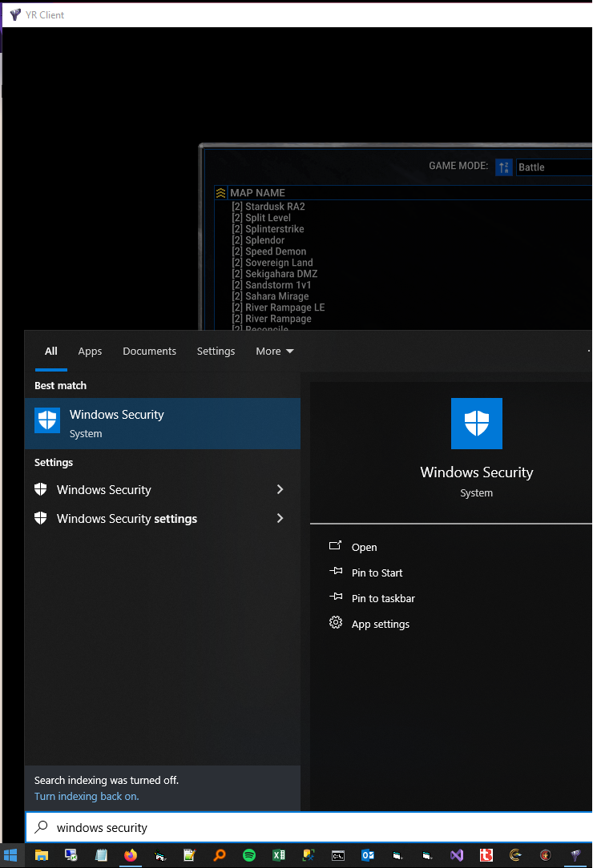
Task: Click the search magnifier icon in search box
Action: [x=41, y=827]
